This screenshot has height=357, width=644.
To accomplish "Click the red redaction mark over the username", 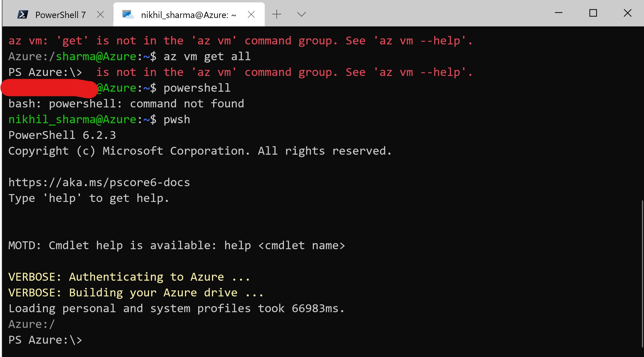I will (x=48, y=88).
